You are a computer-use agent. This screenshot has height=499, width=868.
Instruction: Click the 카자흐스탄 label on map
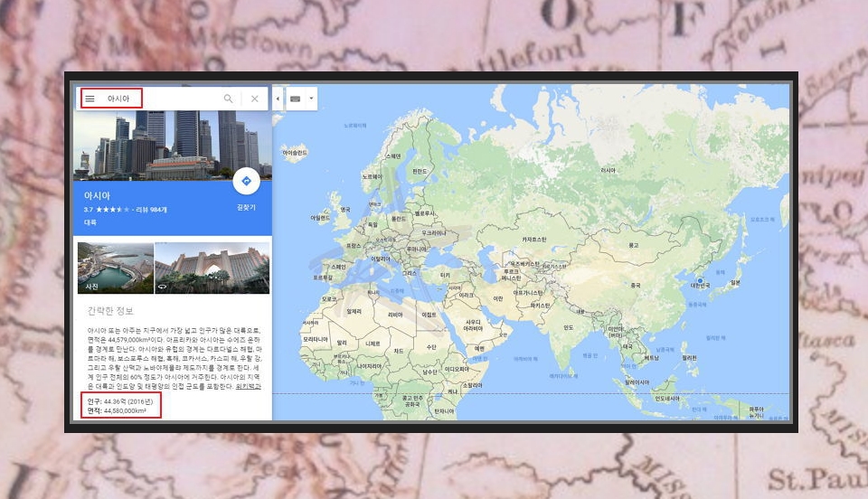click(534, 240)
